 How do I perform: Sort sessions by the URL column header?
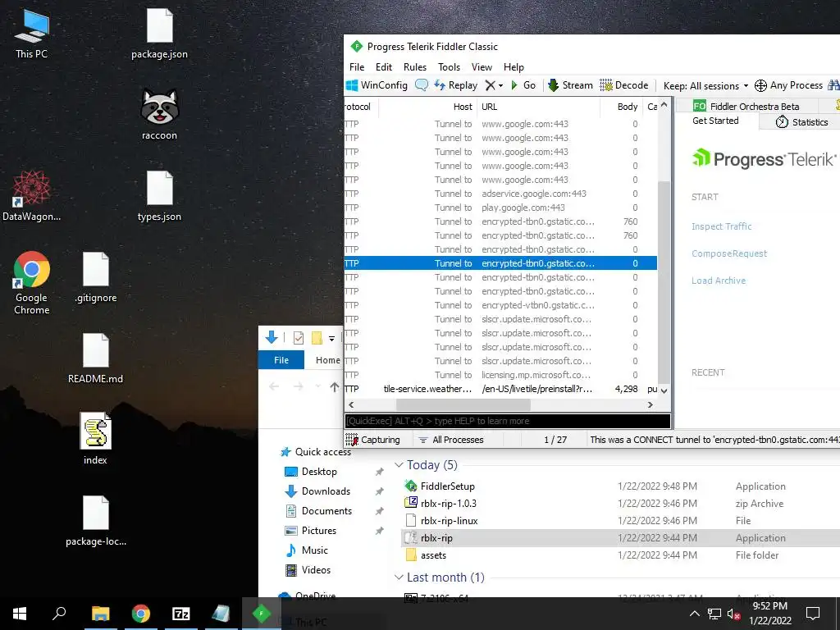(x=538, y=107)
